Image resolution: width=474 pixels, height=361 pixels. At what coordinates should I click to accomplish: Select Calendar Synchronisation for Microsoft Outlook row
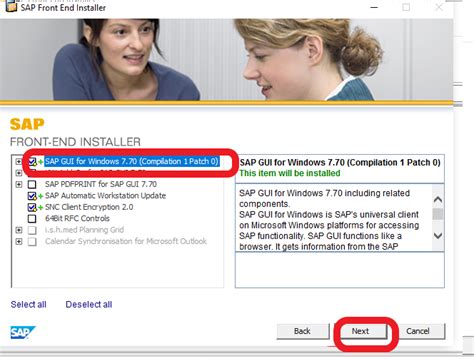pyautogui.click(x=126, y=241)
